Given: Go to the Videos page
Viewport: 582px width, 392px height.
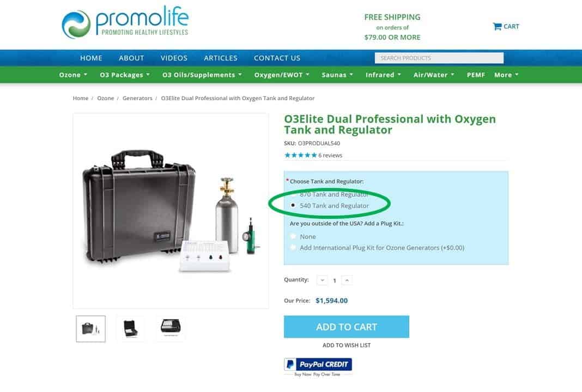Looking at the screenshot, I should pos(174,58).
